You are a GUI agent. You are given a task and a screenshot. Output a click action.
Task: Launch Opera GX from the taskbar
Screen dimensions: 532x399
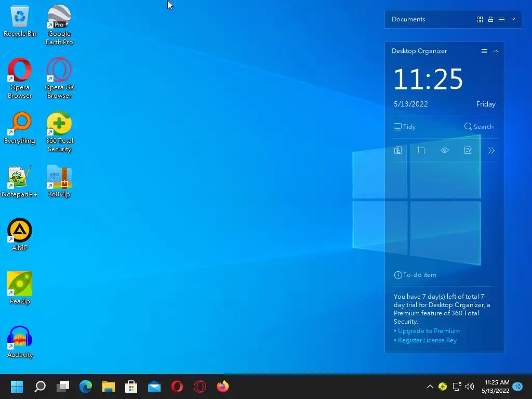click(200, 387)
